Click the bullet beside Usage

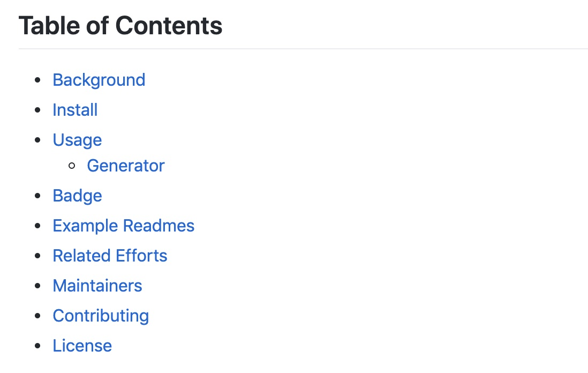[37, 140]
